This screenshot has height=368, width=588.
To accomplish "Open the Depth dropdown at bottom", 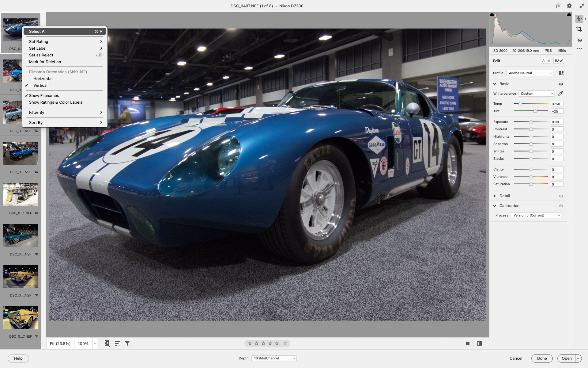I will 273,358.
